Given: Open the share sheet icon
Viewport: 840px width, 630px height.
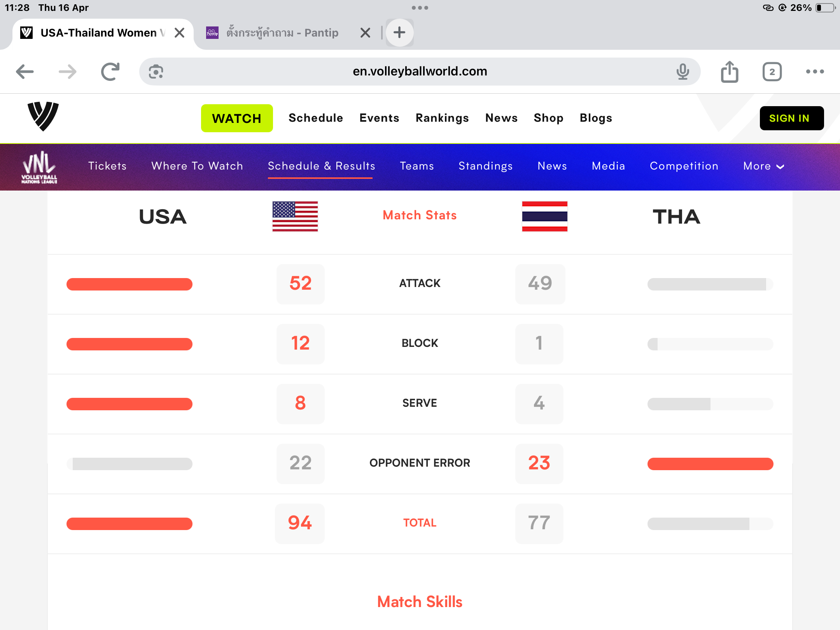Looking at the screenshot, I should click(730, 72).
